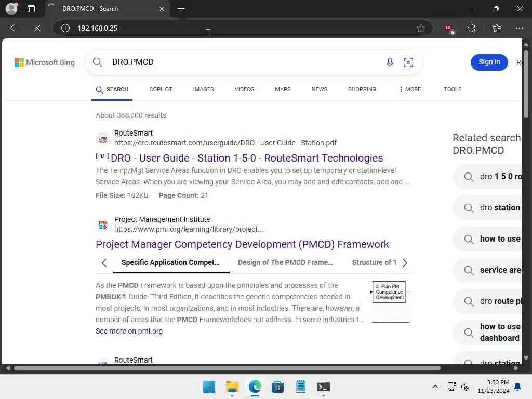
Task: Open the TOOLS option
Action: tap(453, 89)
